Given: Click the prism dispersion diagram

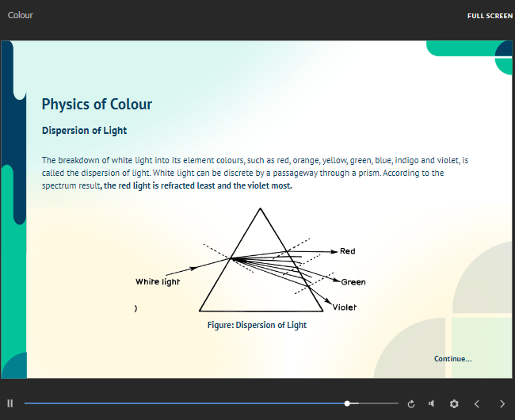Looking at the screenshot, I should point(251,260).
